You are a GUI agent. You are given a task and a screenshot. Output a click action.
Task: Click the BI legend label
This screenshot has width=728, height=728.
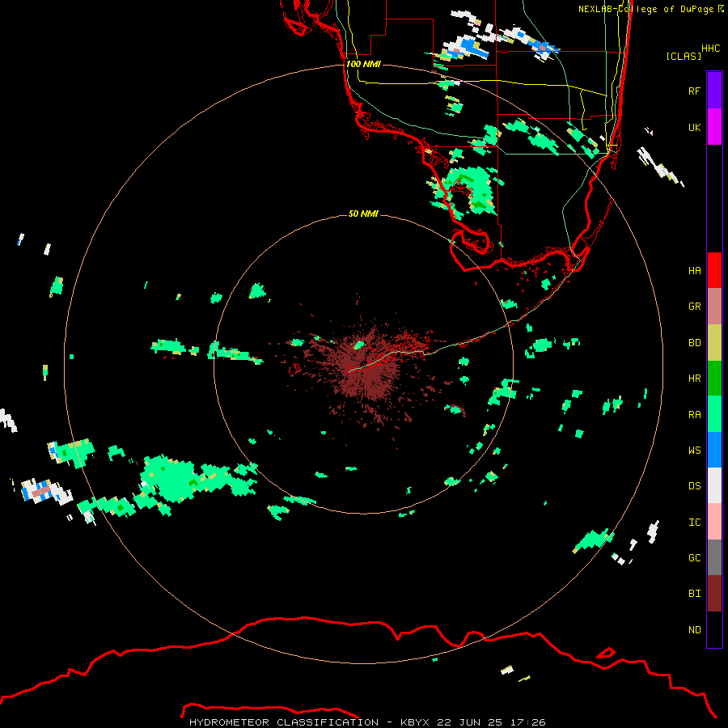[695, 594]
